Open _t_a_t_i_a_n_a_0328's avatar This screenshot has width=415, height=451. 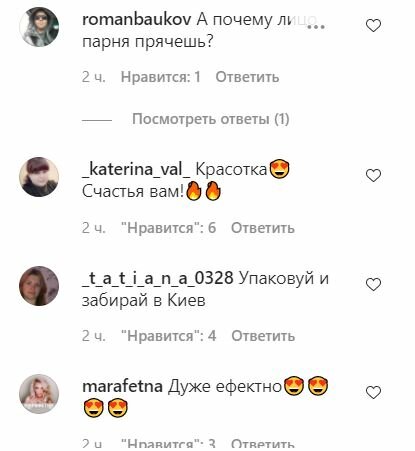click(x=39, y=286)
